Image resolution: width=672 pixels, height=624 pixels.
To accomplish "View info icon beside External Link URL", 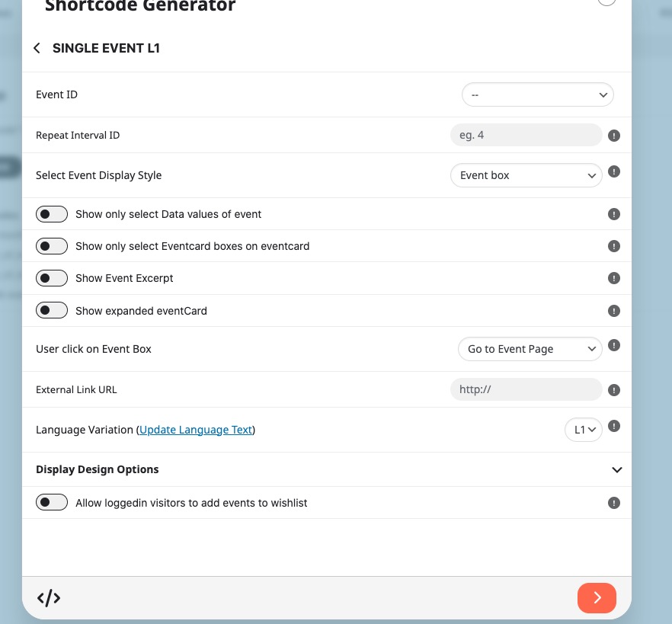I will click(614, 390).
